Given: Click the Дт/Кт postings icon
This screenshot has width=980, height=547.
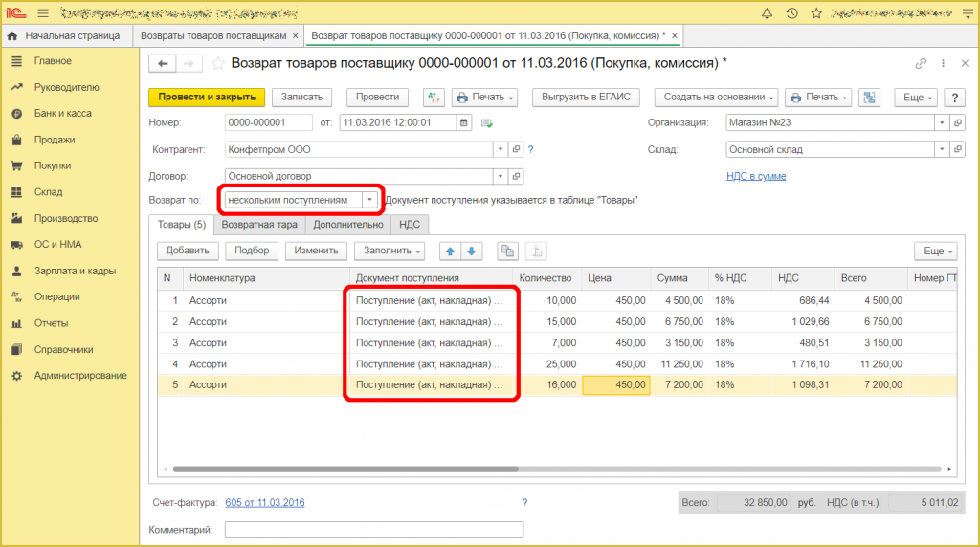Looking at the screenshot, I should coord(434,98).
